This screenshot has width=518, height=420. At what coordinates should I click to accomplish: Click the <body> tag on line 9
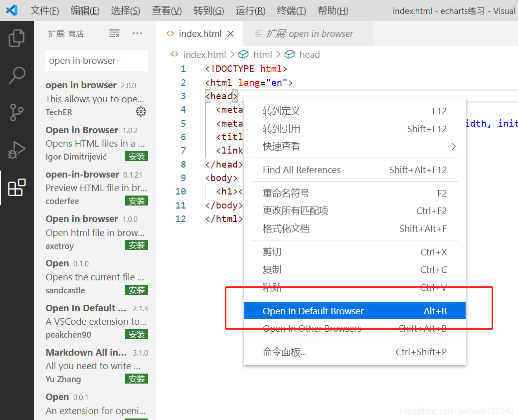[x=221, y=178]
